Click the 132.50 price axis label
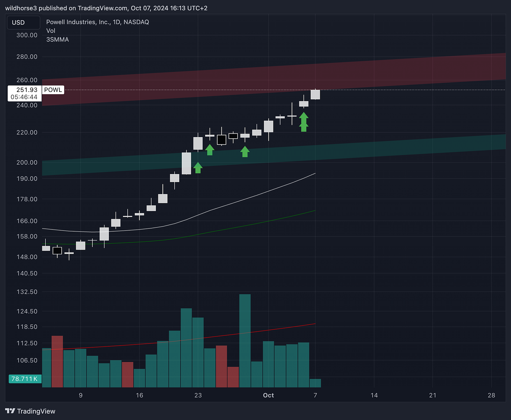 point(27,292)
